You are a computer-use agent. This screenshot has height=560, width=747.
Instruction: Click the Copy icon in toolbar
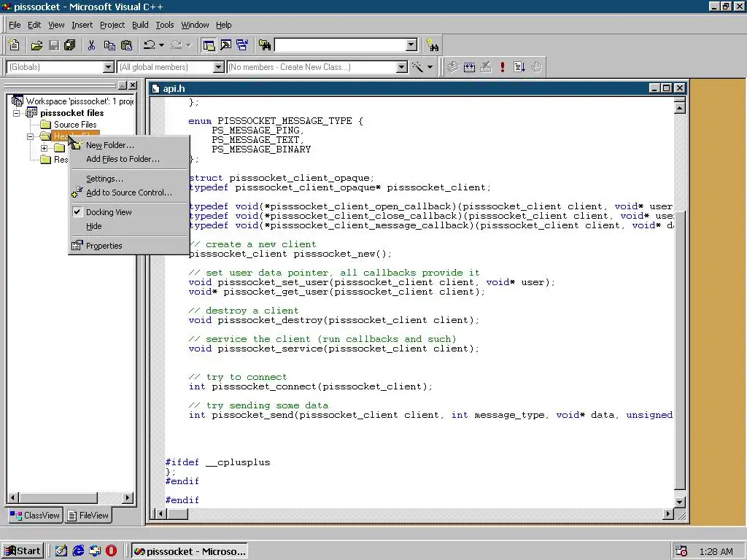click(109, 45)
